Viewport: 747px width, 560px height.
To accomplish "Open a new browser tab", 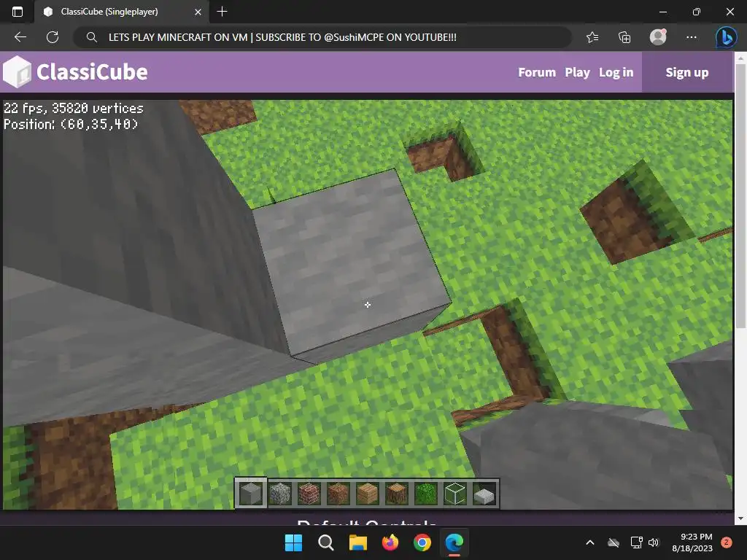I will pyautogui.click(x=222, y=12).
